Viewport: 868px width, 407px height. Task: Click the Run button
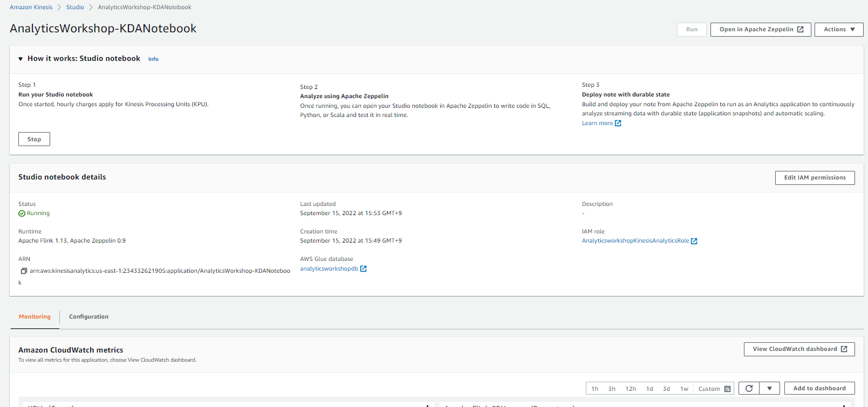pos(692,30)
